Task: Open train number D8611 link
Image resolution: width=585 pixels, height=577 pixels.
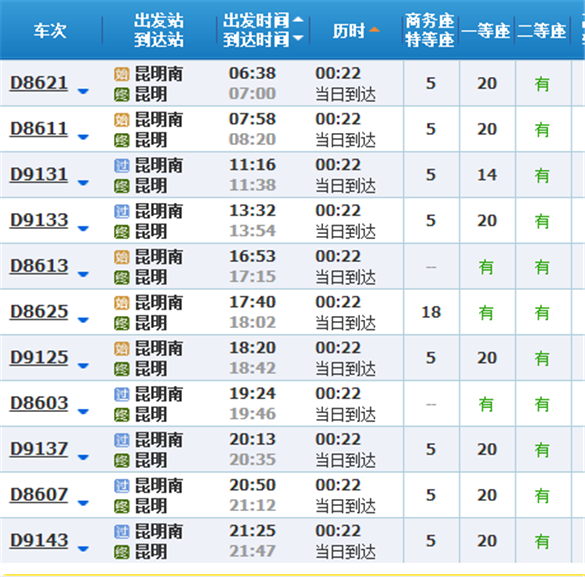Action: 39,129
